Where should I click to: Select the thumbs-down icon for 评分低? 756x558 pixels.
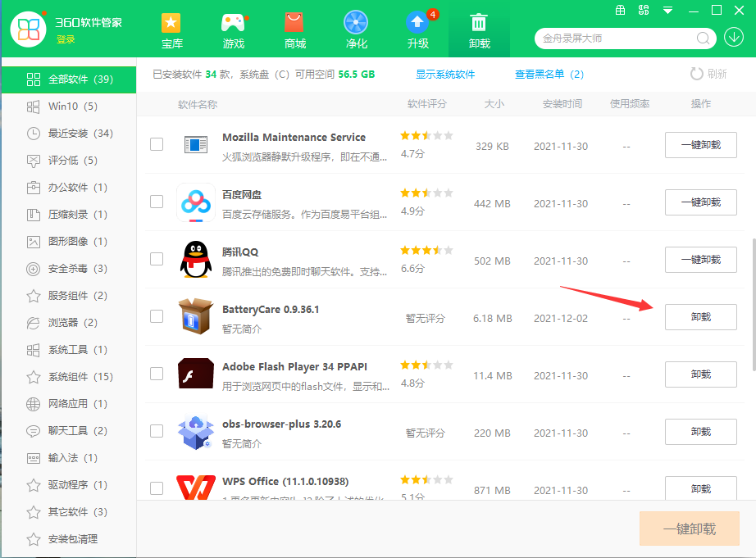pyautogui.click(x=34, y=161)
